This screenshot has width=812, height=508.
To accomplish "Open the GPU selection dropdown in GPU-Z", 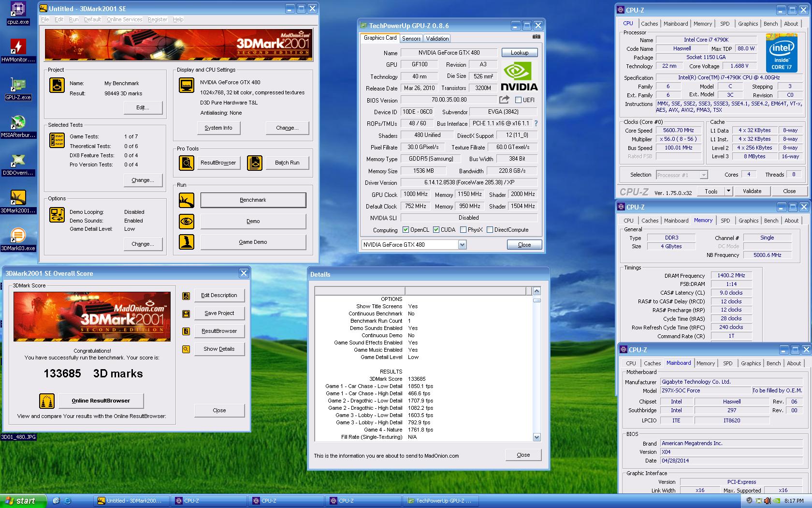I will point(462,245).
